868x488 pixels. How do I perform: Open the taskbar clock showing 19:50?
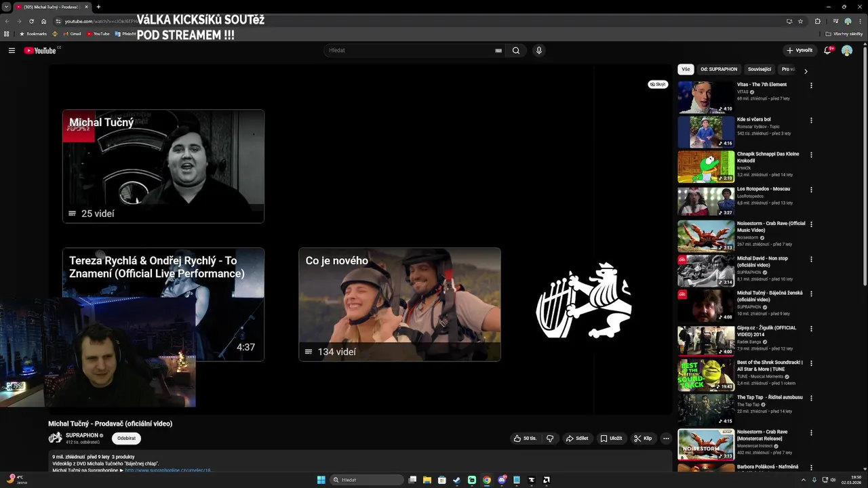(852, 480)
